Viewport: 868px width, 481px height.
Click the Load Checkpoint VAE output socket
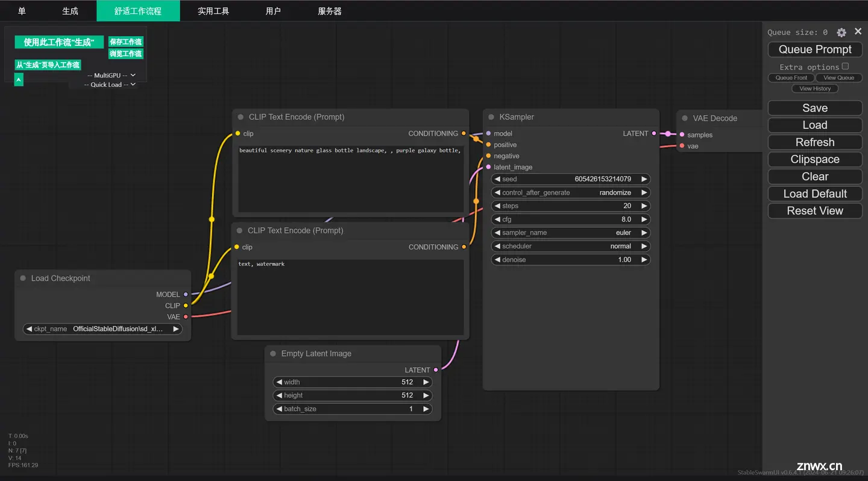186,316
